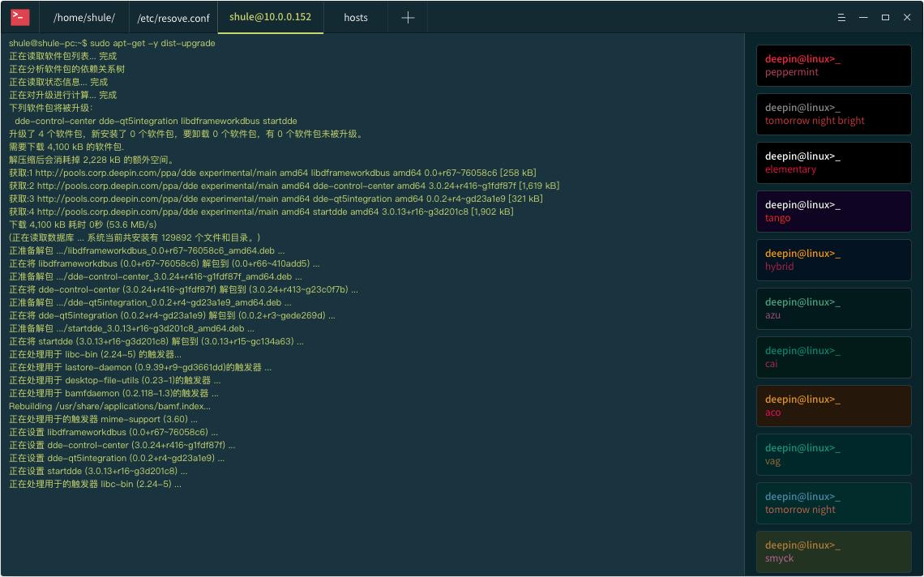Apply the vag color scheme
The width and height of the screenshot is (924, 577).
(833, 455)
